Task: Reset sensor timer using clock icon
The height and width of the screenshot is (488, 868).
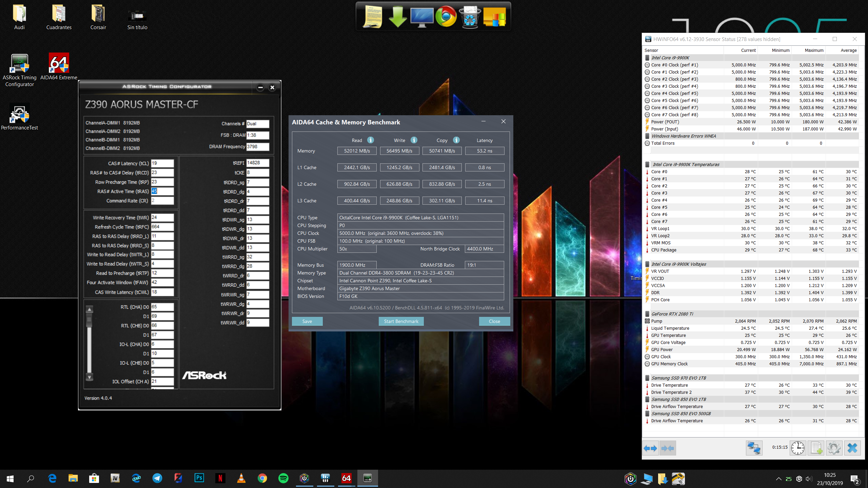Action: tap(797, 448)
